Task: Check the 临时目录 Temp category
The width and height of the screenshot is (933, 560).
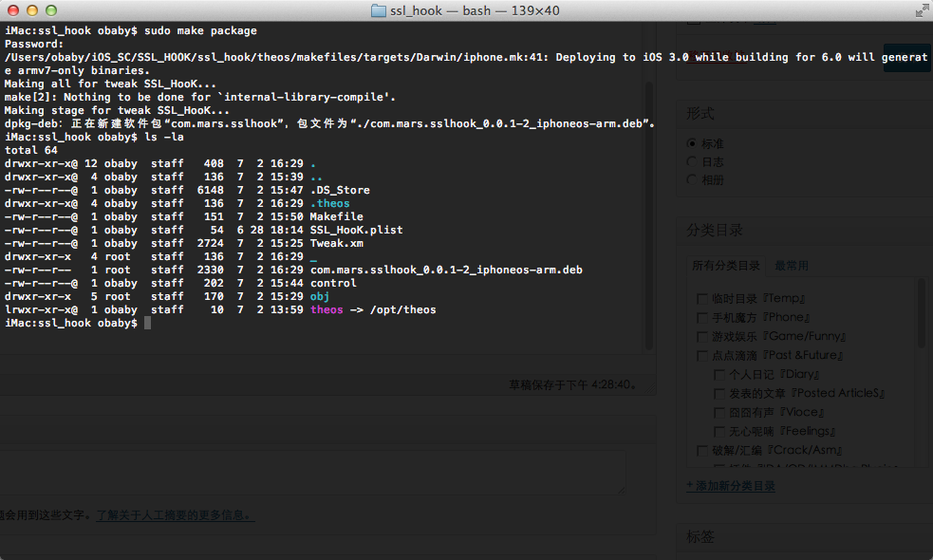Action: point(702,299)
